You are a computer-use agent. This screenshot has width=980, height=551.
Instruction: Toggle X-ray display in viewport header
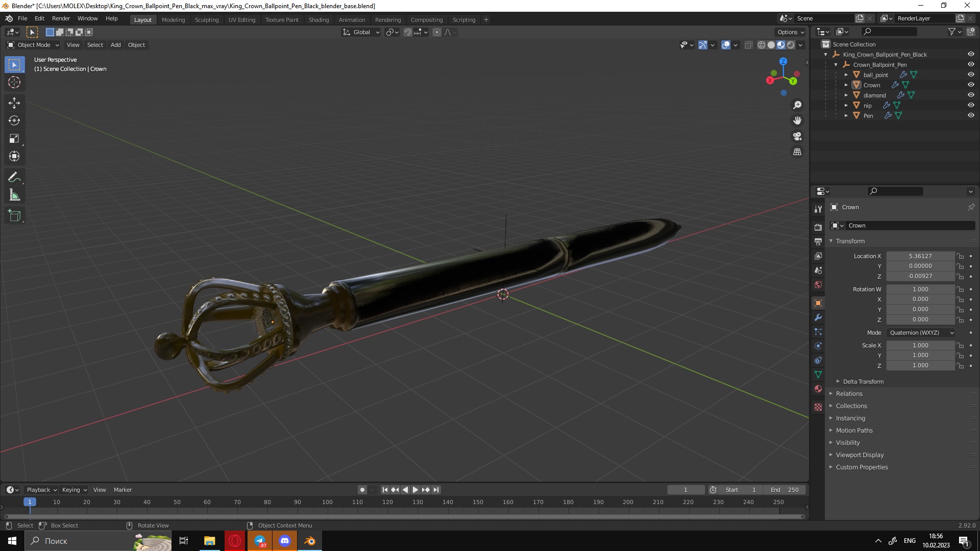(x=748, y=45)
